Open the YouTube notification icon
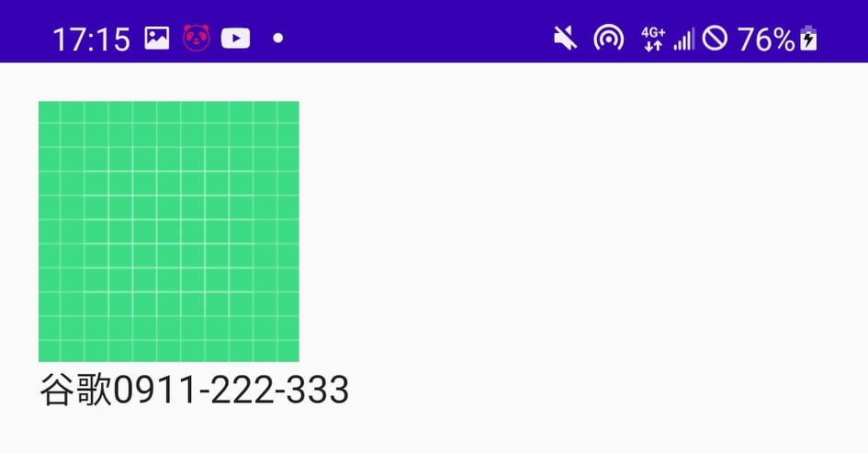Image resolution: width=868 pixels, height=454 pixels. coord(235,39)
